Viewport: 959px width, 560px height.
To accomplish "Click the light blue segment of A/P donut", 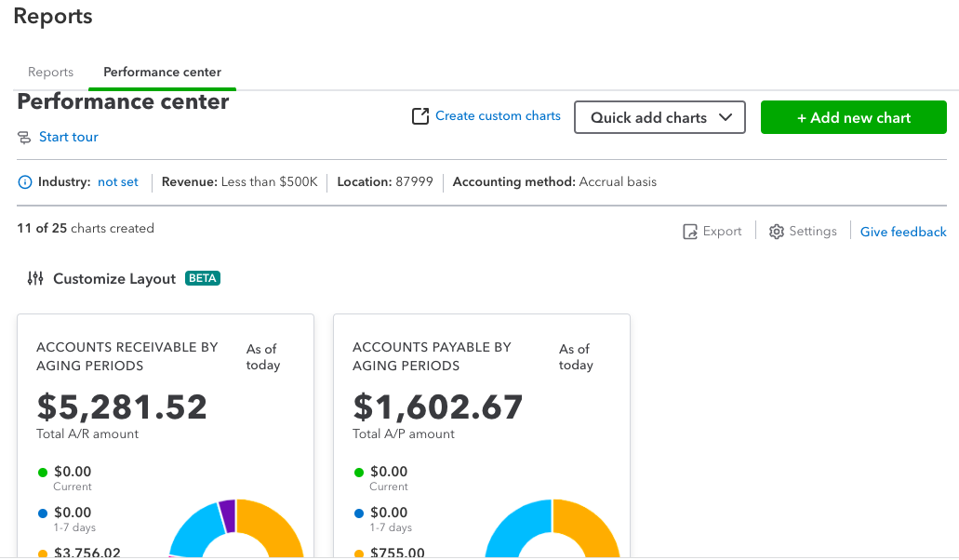I will 515,526.
